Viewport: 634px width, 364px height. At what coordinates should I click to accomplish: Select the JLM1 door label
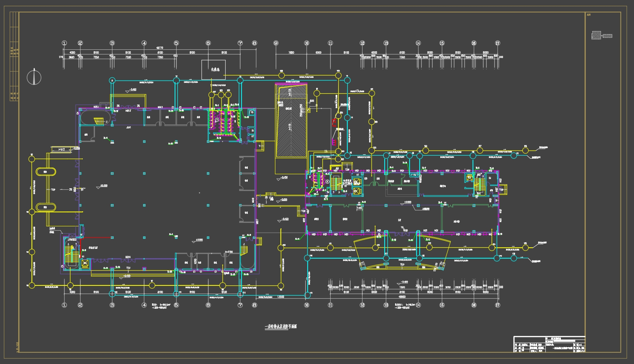[x=128, y=128]
